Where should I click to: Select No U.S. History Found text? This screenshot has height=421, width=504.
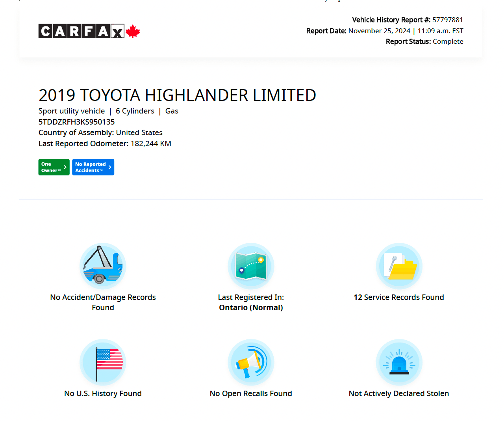click(103, 393)
